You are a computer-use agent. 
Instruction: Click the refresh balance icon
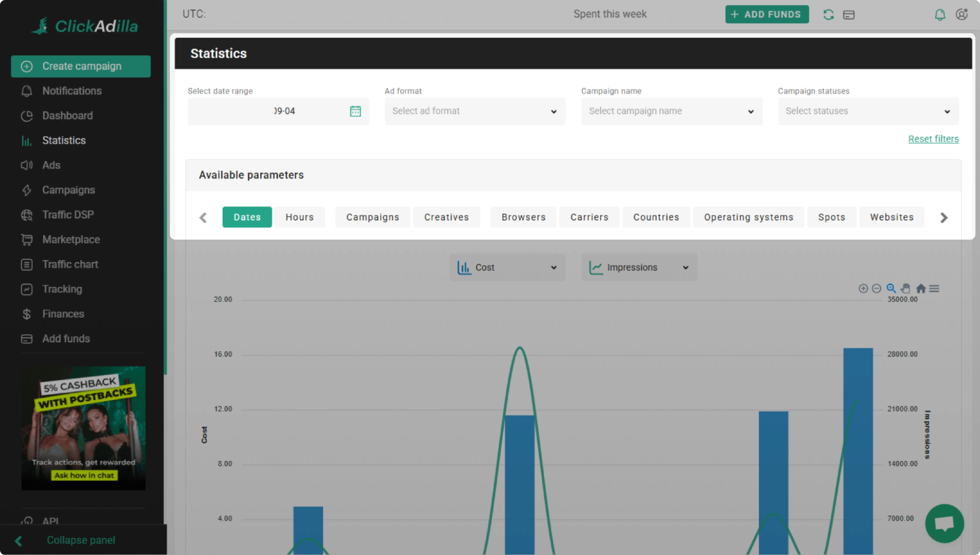828,15
